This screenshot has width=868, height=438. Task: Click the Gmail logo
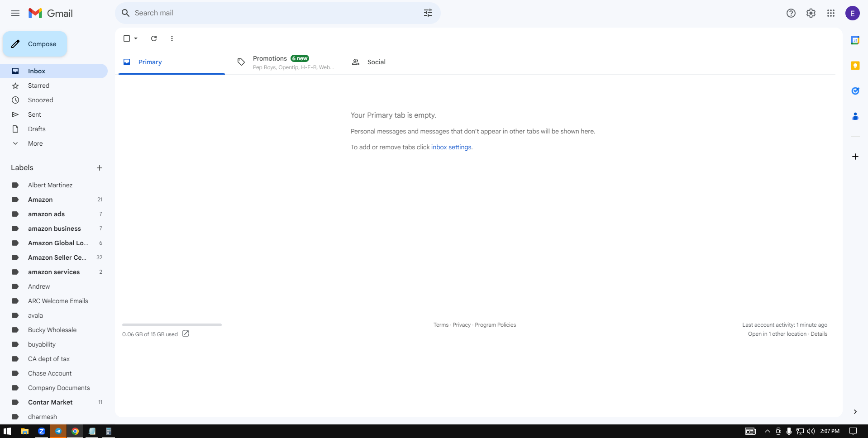tap(51, 13)
